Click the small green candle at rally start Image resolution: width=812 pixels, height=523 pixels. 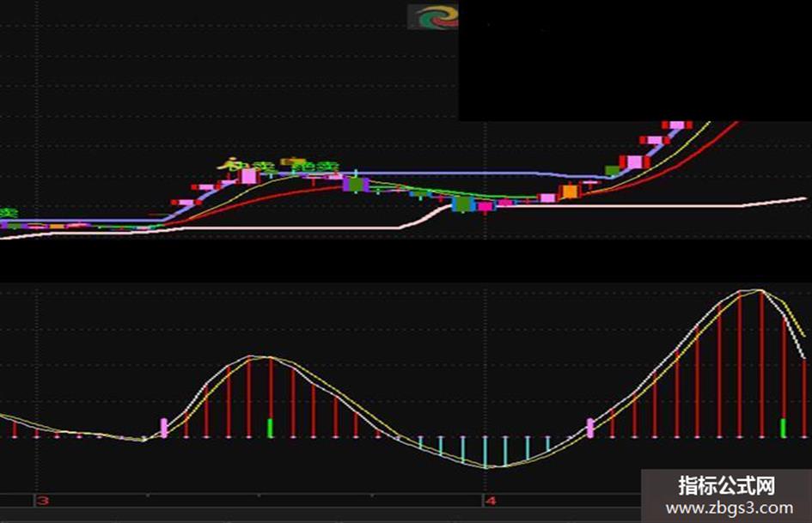click(x=613, y=170)
